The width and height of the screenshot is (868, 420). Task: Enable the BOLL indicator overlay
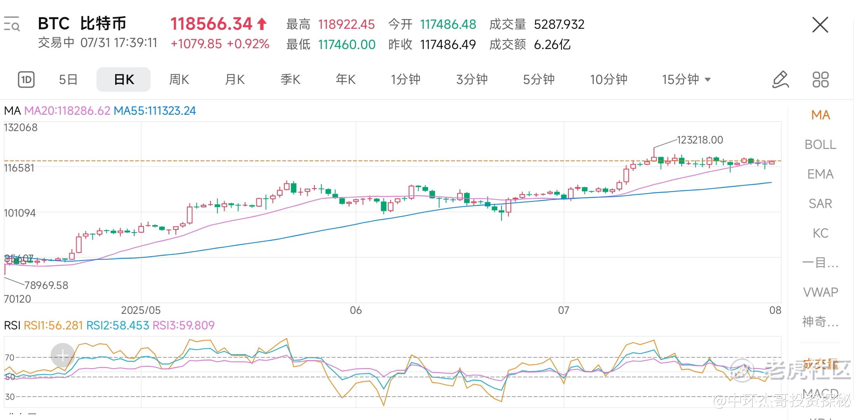tap(820, 145)
